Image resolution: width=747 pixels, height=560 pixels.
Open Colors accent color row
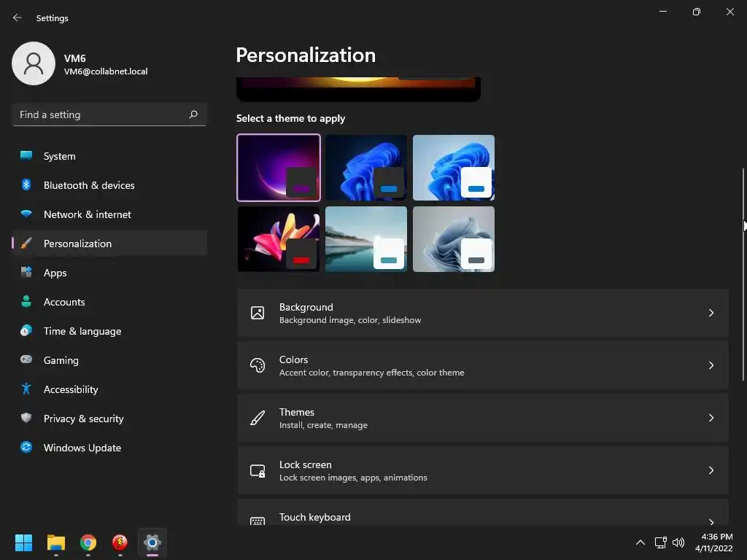point(483,365)
